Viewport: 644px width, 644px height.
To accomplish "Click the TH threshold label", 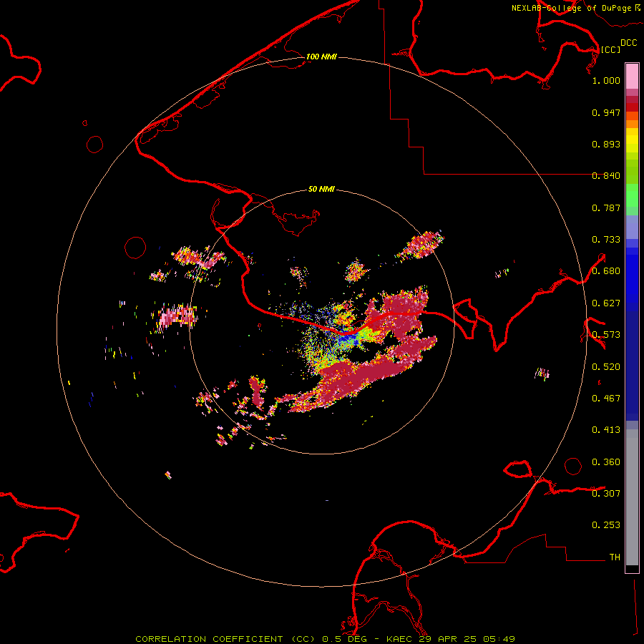I will tap(615, 557).
